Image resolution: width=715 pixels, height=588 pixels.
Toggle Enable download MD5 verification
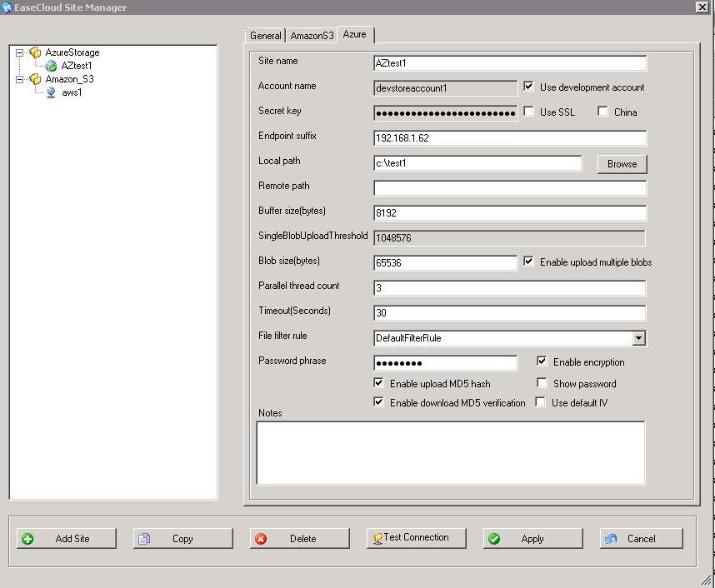point(378,402)
